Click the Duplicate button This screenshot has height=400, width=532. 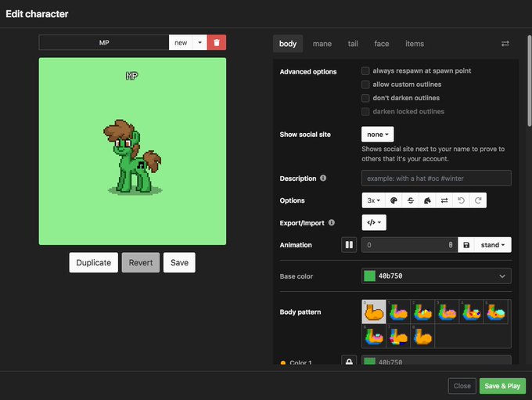(94, 262)
